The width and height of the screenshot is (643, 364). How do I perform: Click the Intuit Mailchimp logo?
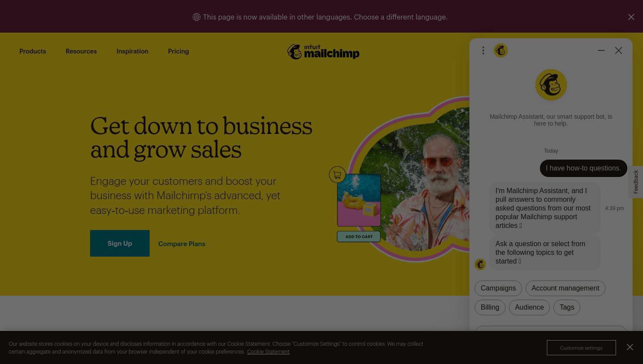pyautogui.click(x=323, y=52)
